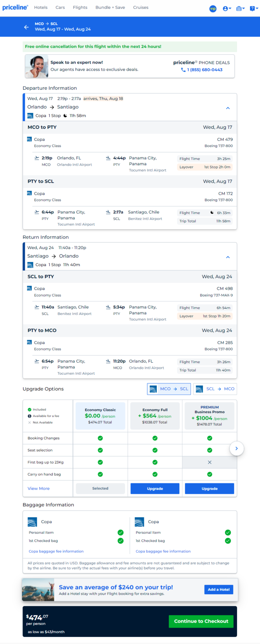Open the Bundle + Save nav item

[x=110, y=7]
